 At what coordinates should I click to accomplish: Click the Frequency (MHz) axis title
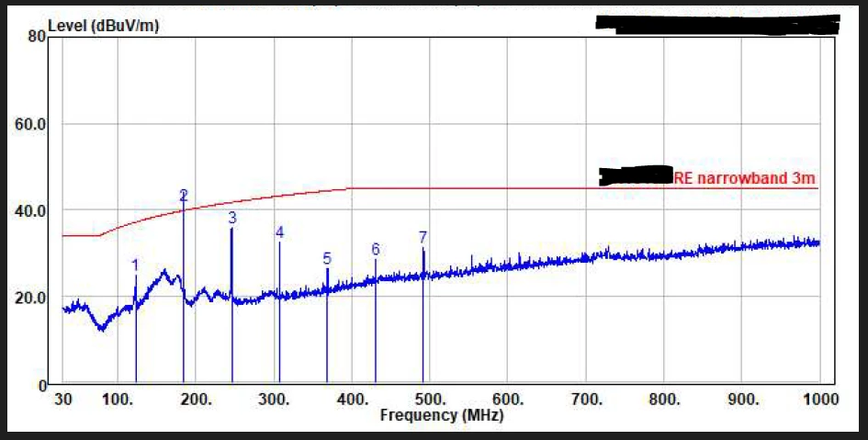[x=442, y=415]
